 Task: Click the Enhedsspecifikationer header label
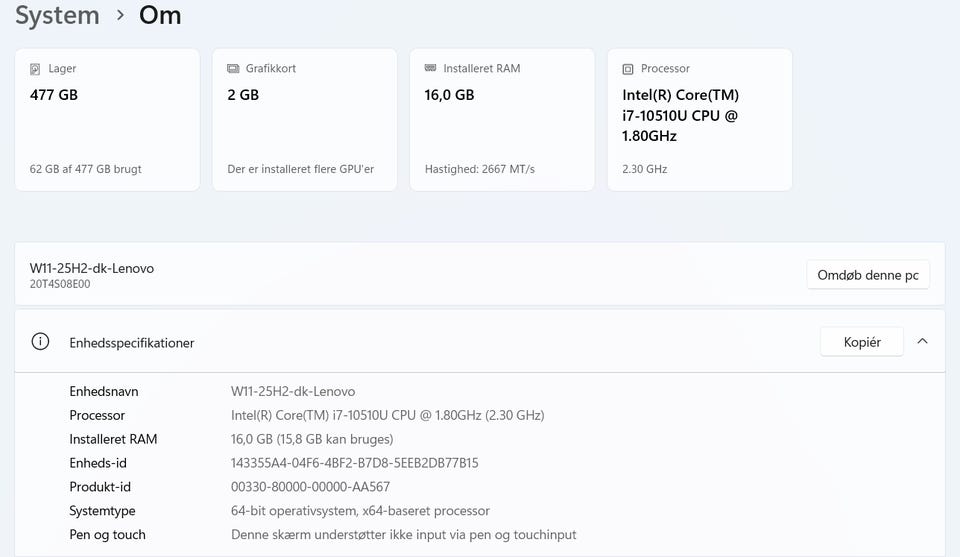point(132,343)
